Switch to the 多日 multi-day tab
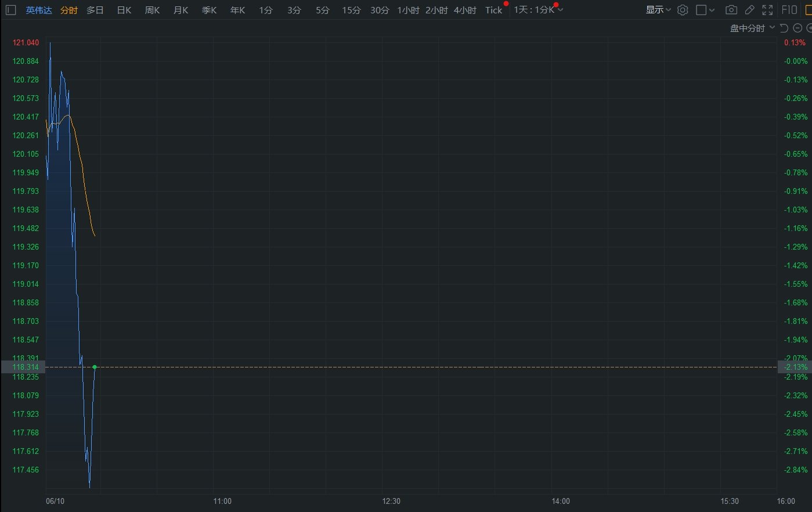 [95, 10]
